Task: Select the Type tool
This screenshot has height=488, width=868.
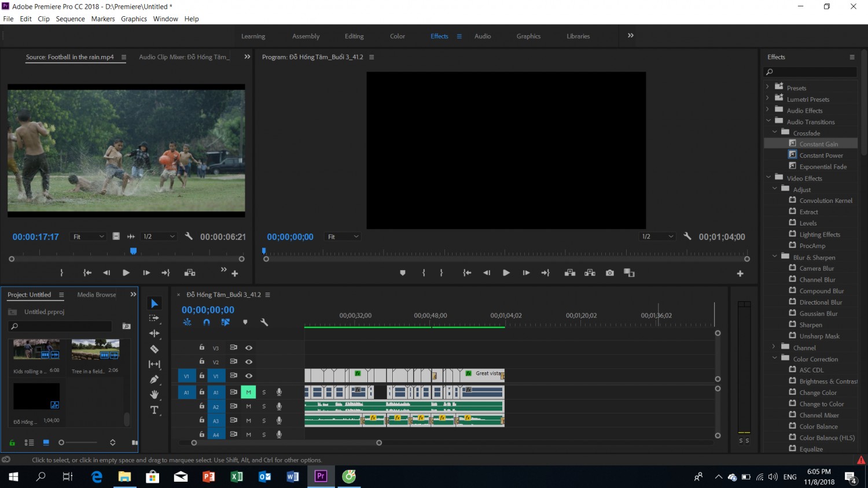Action: [155, 410]
